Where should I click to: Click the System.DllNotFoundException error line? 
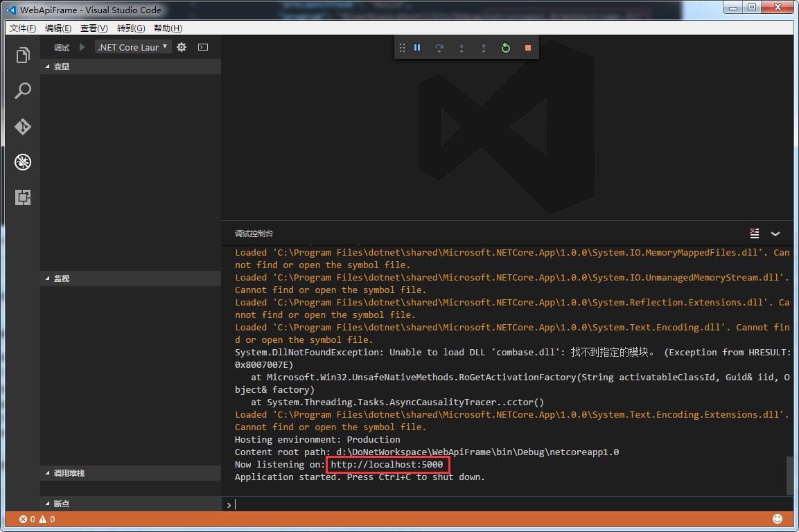pyautogui.click(x=513, y=358)
